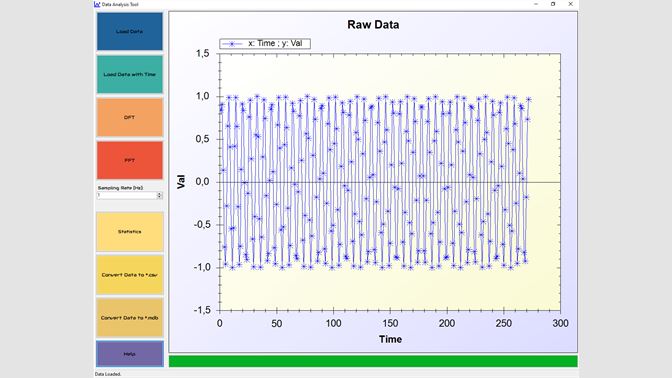Close the Data Analysis Tool window
Image resolution: width=672 pixels, height=378 pixels.
(570, 4)
